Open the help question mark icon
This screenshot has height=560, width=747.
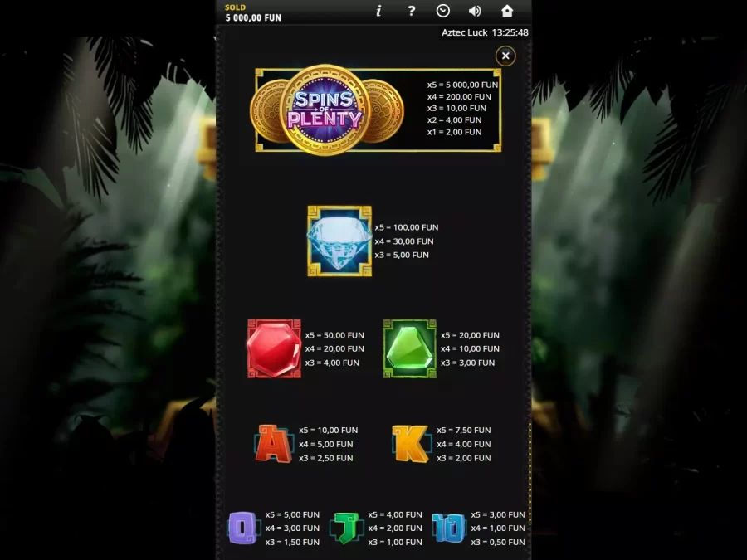click(411, 11)
